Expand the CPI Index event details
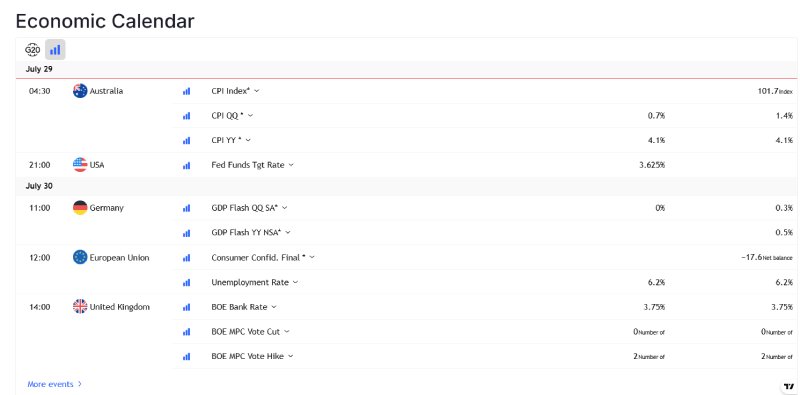The image size is (800, 395). click(257, 91)
